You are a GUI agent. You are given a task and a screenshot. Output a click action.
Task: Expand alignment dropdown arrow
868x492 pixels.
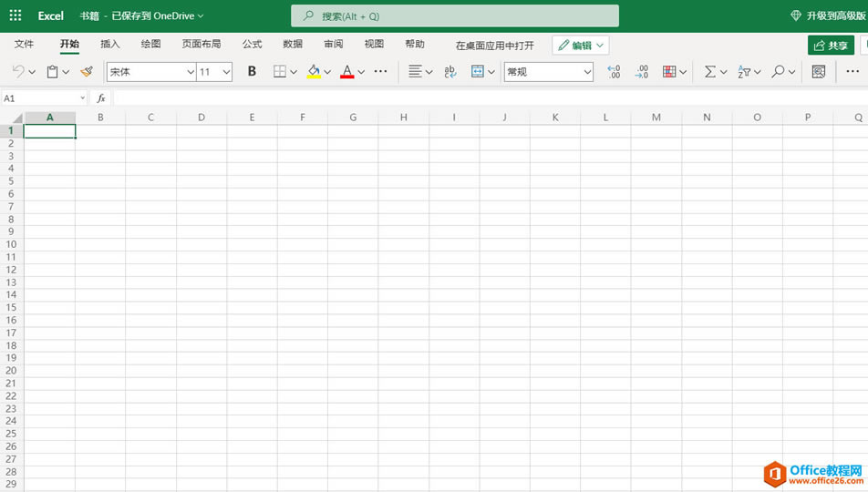pyautogui.click(x=429, y=72)
